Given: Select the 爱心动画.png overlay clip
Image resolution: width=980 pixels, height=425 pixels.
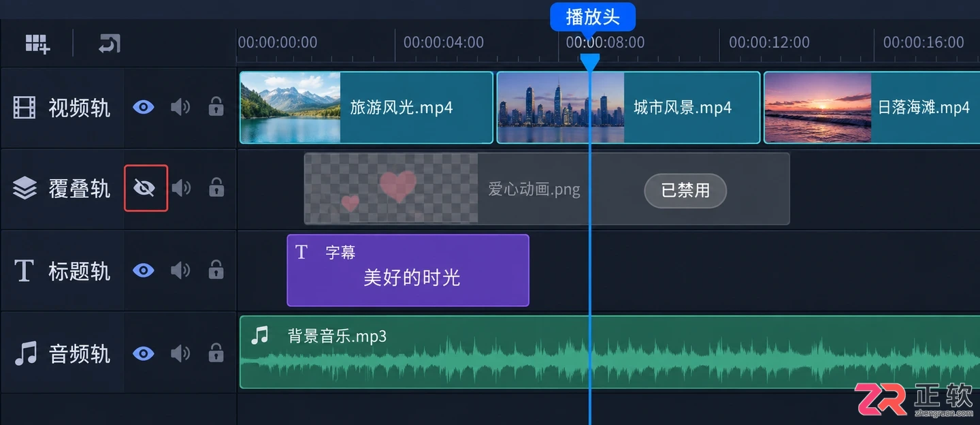Looking at the screenshot, I should (546, 189).
